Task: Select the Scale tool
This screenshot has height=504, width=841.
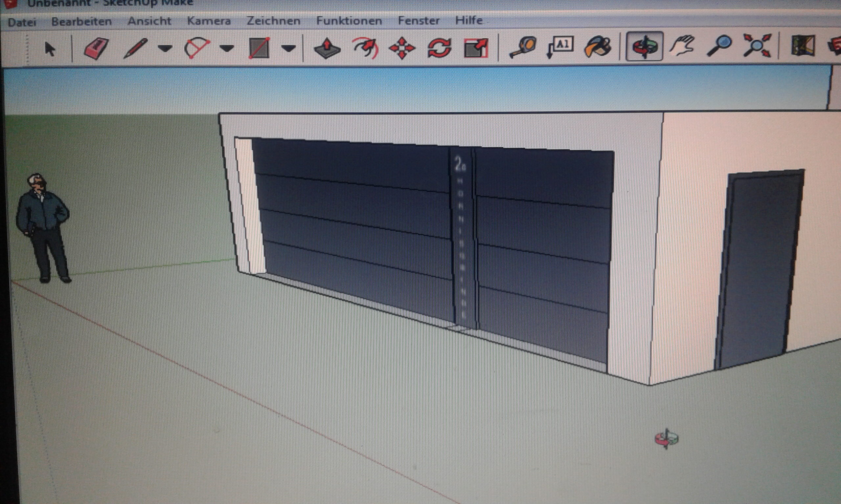Action: [x=476, y=48]
